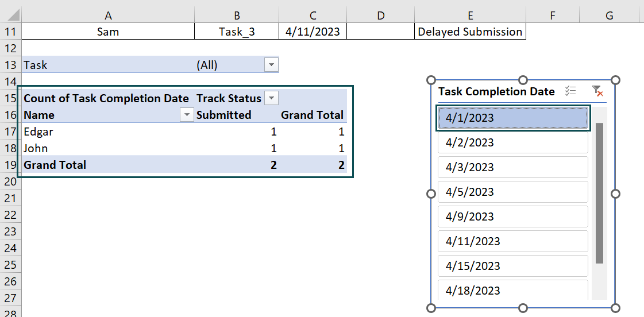Image resolution: width=644 pixels, height=317 pixels.
Task: Select row 22 header
Action: click(x=11, y=215)
